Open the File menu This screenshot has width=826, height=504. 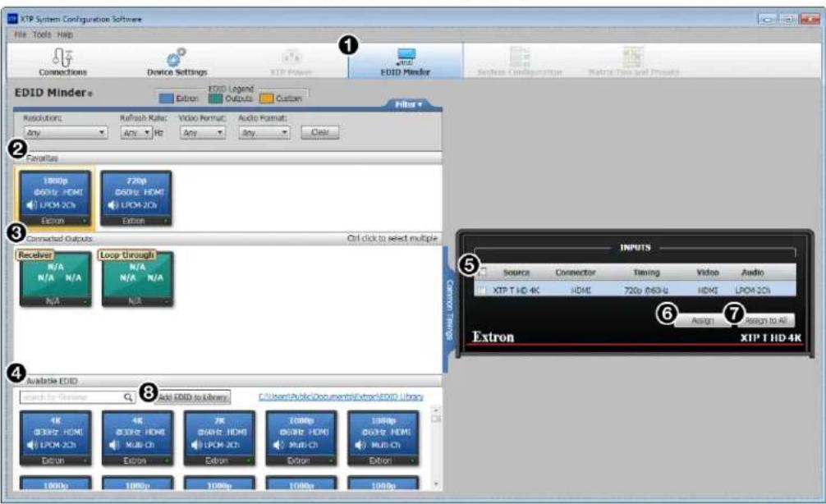(x=20, y=34)
